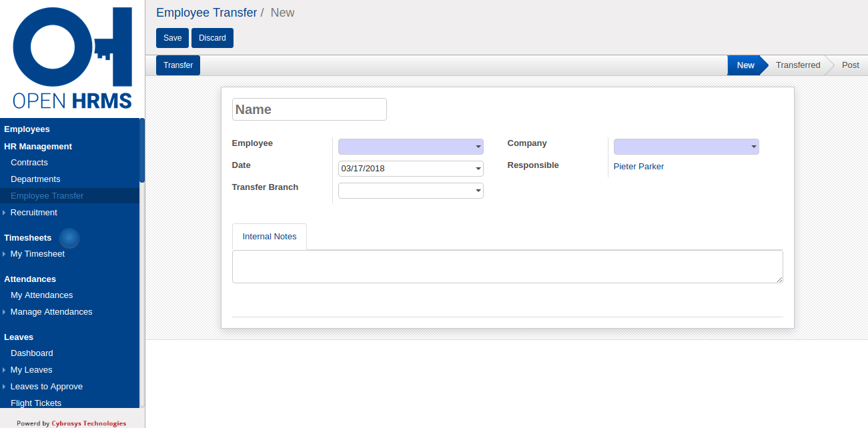The height and width of the screenshot is (428, 868).
Task: Save the employee transfer record
Action: [x=172, y=38]
